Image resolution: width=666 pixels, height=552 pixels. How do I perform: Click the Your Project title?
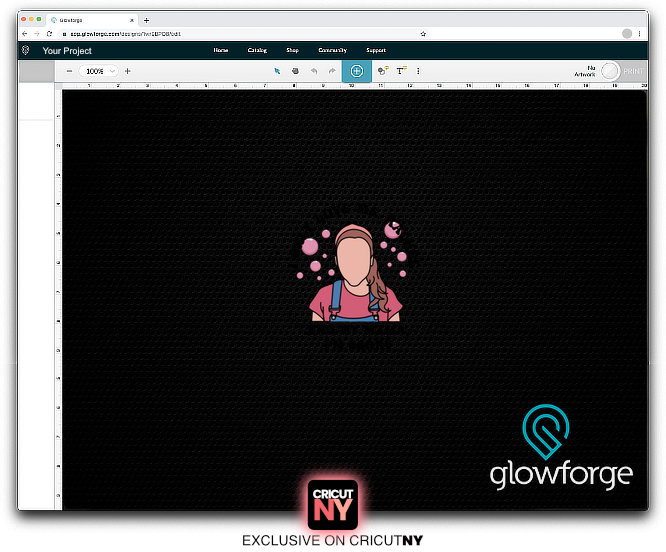[x=67, y=51]
